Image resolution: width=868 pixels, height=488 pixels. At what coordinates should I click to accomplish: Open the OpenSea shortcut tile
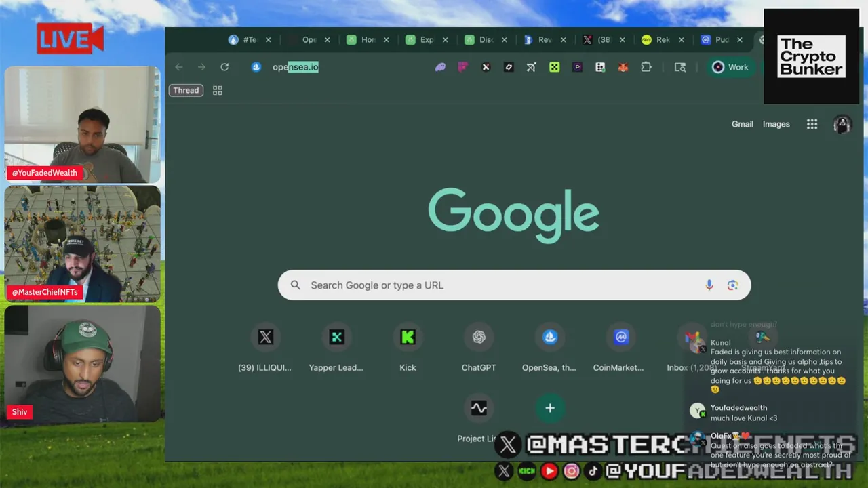click(x=550, y=348)
